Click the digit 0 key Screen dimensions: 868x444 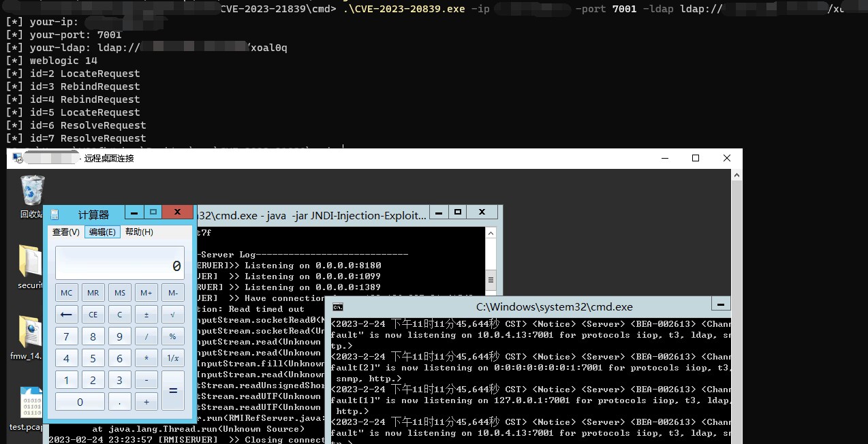(x=80, y=402)
